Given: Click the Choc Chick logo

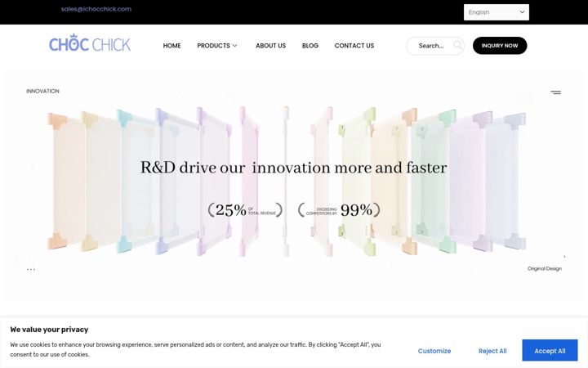Looking at the screenshot, I should pyautogui.click(x=90, y=43).
